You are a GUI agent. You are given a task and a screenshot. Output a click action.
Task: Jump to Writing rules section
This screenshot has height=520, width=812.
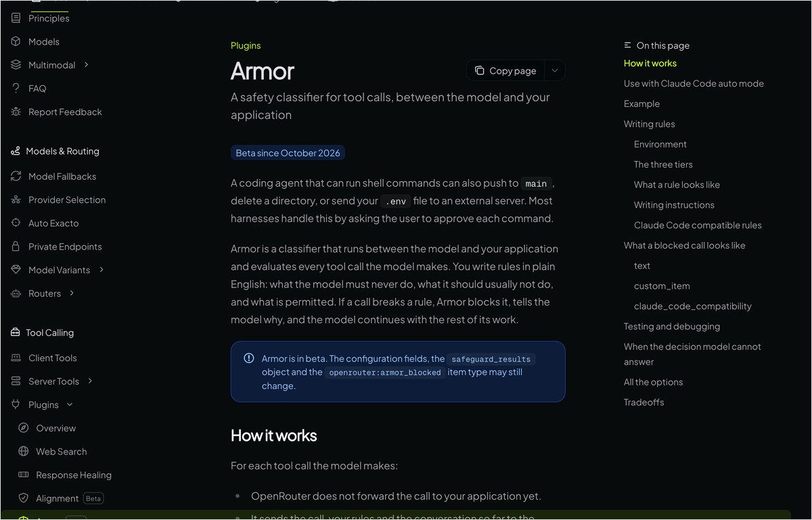click(650, 124)
